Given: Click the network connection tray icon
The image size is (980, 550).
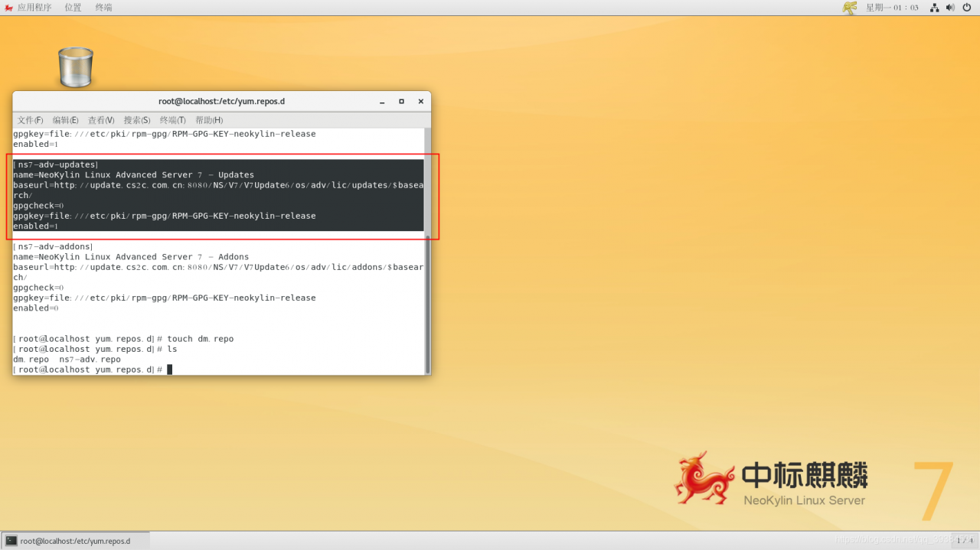Looking at the screenshot, I should coord(935,8).
